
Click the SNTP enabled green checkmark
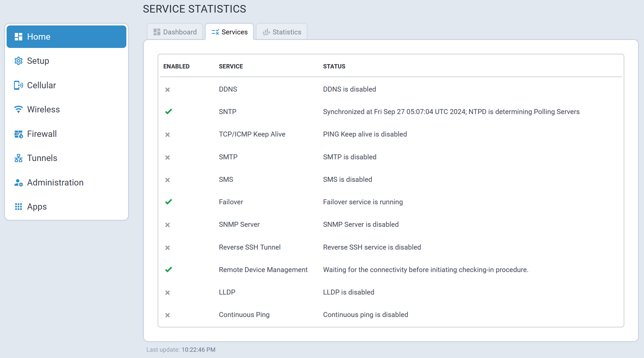coord(168,112)
